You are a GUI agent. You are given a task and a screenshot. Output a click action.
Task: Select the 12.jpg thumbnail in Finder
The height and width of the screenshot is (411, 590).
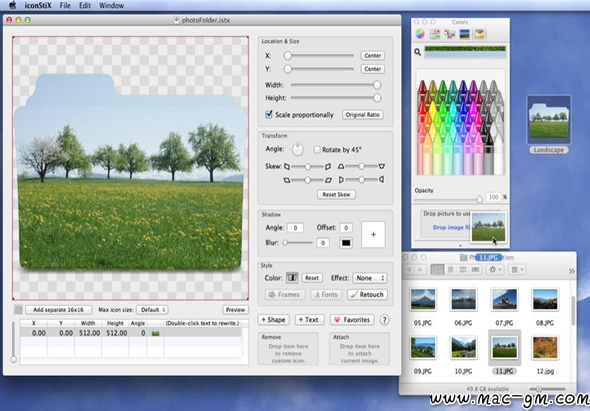[x=545, y=348]
